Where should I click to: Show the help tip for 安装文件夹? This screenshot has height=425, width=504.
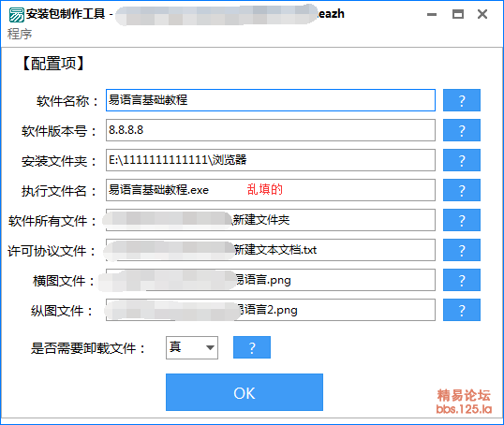click(x=462, y=160)
